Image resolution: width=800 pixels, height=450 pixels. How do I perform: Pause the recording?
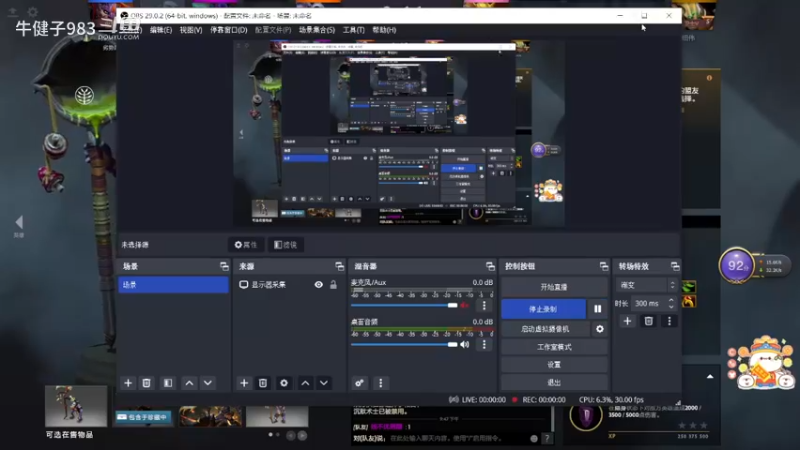597,309
